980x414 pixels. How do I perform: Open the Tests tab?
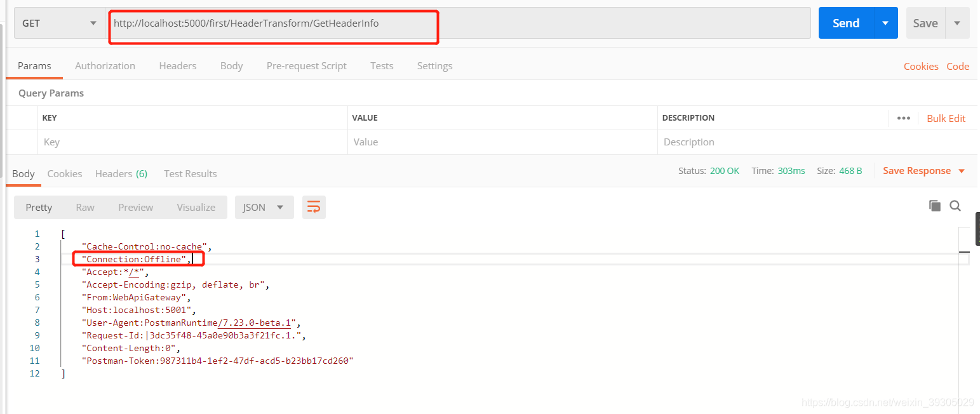click(382, 66)
